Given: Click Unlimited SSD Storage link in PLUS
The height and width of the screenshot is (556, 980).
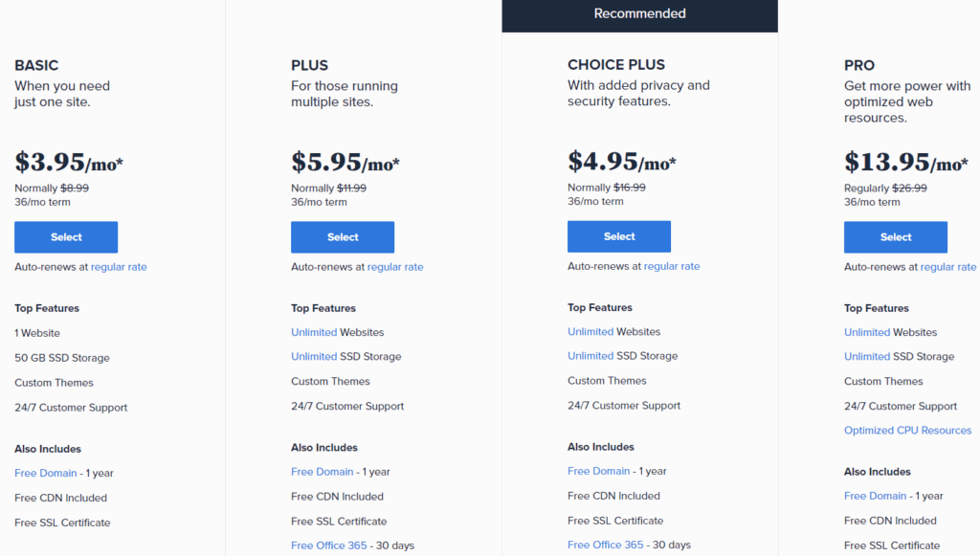Looking at the screenshot, I should click(314, 356).
